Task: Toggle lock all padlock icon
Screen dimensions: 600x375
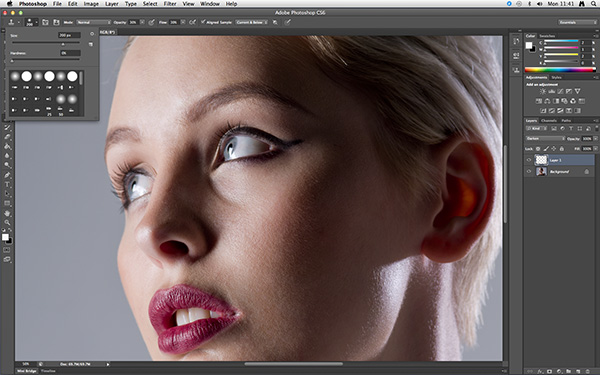Action: click(562, 148)
